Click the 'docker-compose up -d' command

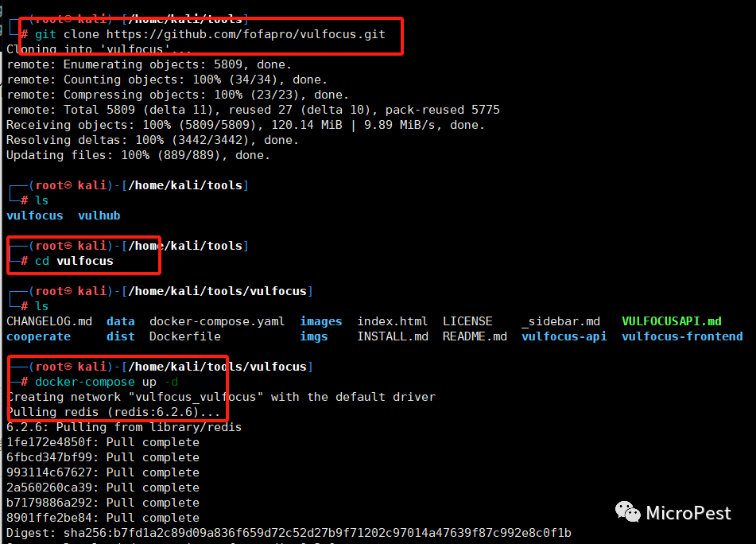[107, 382]
